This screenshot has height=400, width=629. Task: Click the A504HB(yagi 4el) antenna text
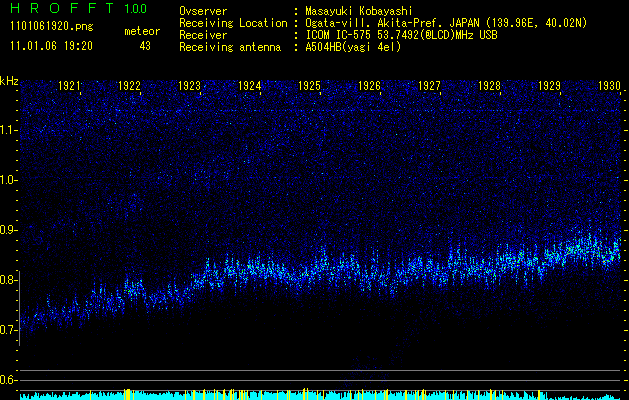[x=353, y=47]
